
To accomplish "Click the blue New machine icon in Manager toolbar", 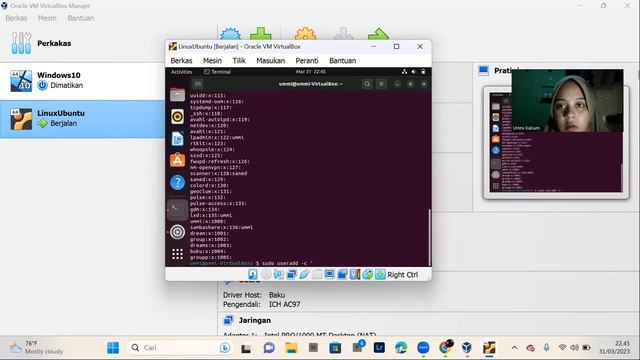I will click(x=230, y=34).
